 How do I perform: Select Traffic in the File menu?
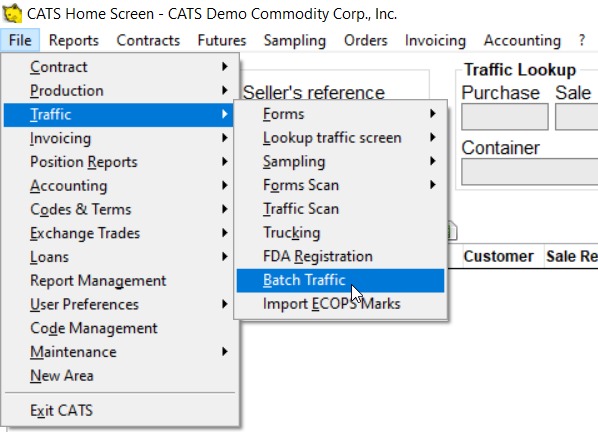[x=119, y=114]
